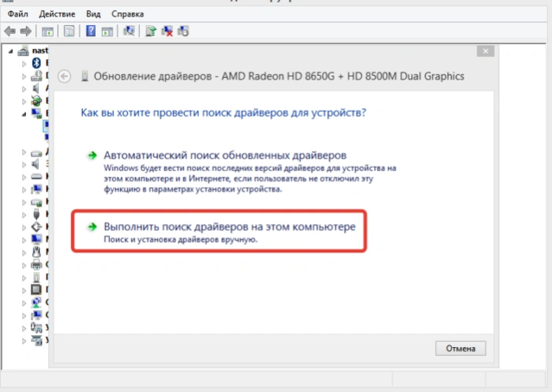Click the Update driver toolbar icon
The image size is (552, 392).
151,32
